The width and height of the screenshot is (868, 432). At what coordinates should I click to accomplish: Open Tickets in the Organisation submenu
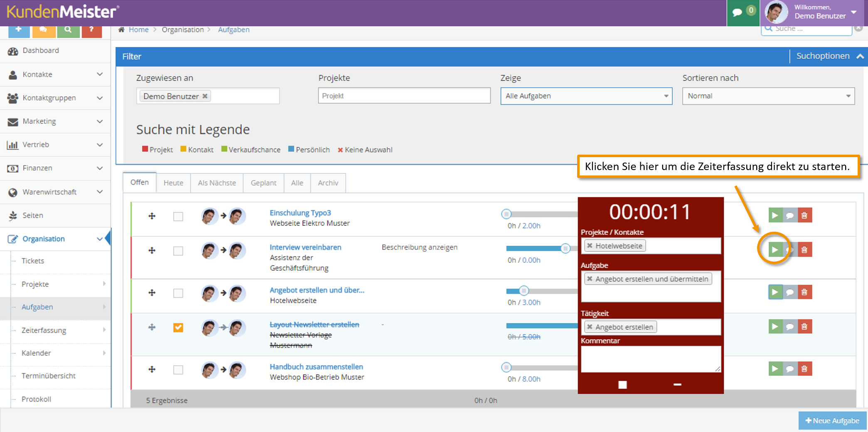(x=33, y=261)
